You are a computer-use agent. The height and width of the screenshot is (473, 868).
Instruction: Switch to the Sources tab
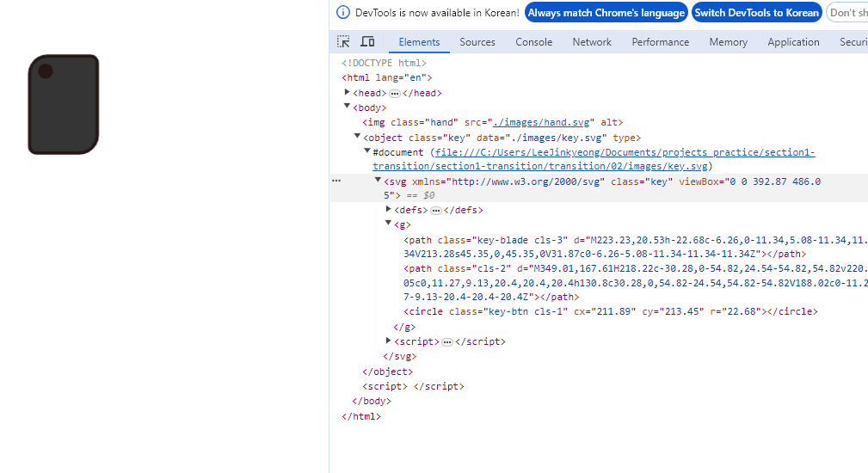477,42
